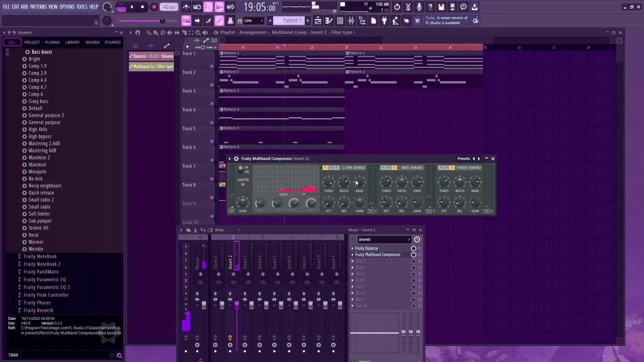The width and height of the screenshot is (644, 362).
Task: Select the previous preset arrow in compressor
Action: [473, 159]
